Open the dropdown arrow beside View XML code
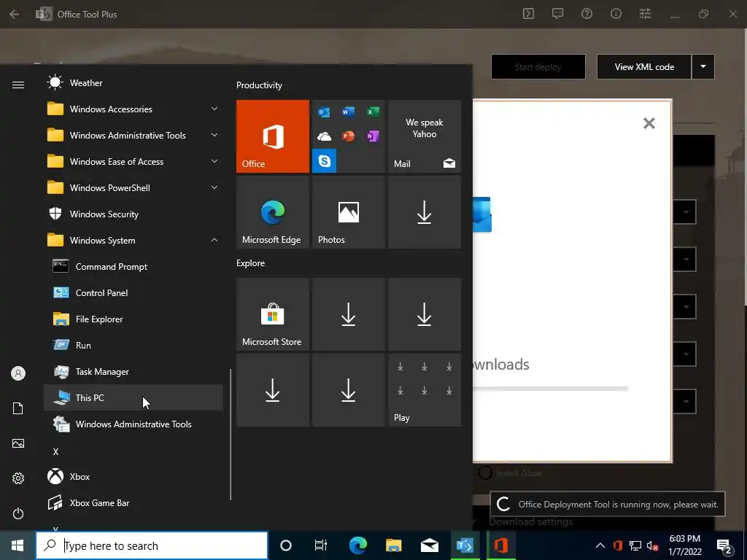This screenshot has width=747, height=560. 703,66
